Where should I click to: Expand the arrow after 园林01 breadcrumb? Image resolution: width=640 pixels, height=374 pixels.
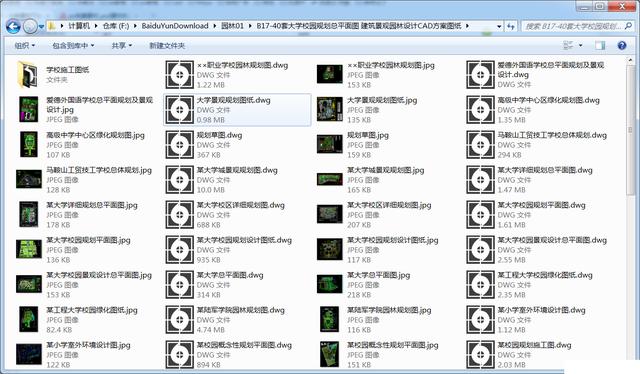pyautogui.click(x=250, y=26)
